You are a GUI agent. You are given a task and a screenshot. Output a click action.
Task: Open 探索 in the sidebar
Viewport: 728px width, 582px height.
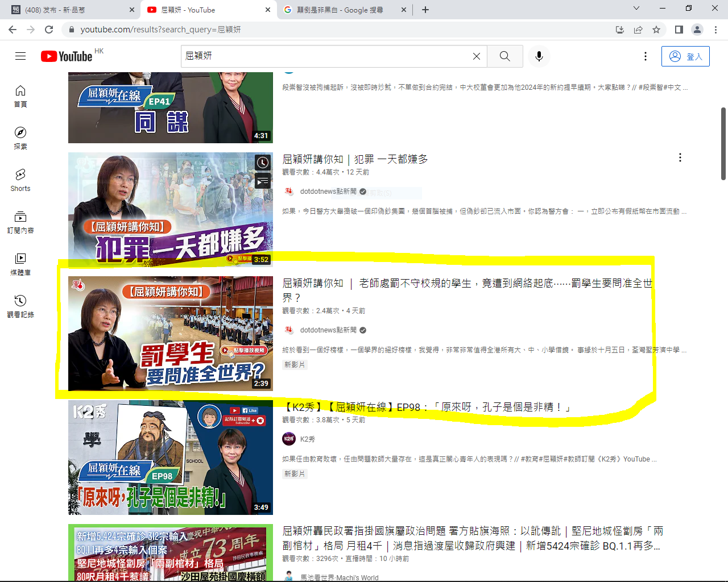pyautogui.click(x=20, y=138)
